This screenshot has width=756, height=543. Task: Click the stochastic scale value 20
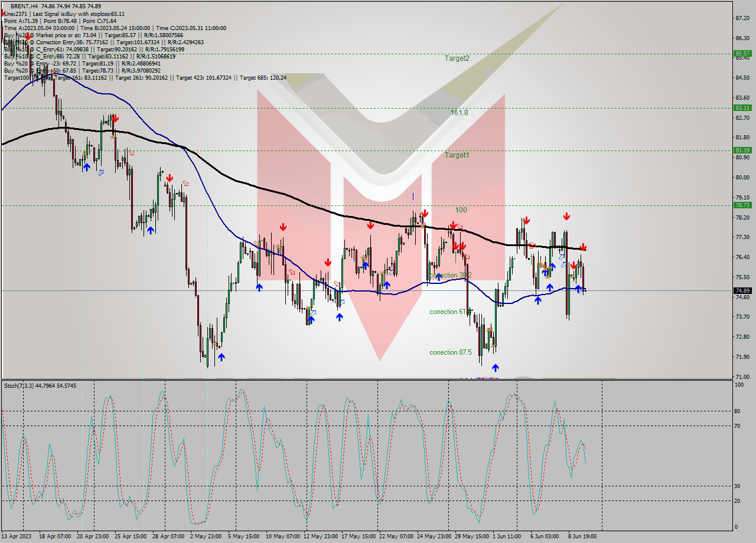point(737,501)
